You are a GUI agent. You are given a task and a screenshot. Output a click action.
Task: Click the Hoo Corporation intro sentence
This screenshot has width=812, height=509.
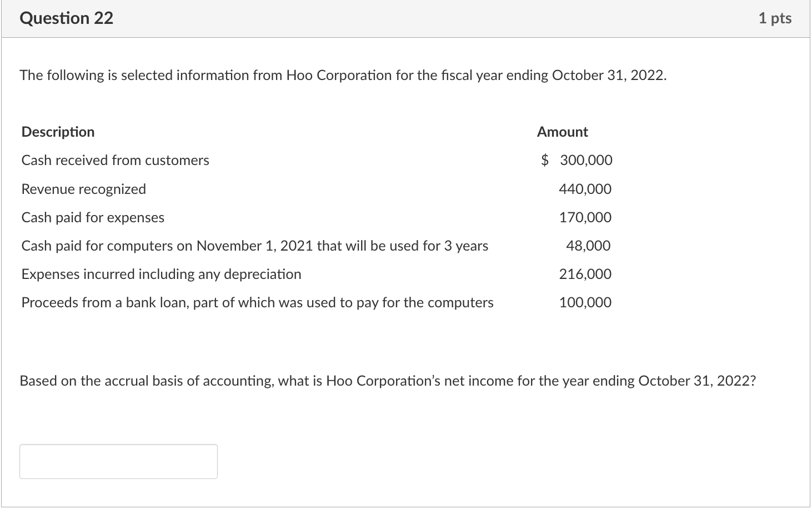343,75
